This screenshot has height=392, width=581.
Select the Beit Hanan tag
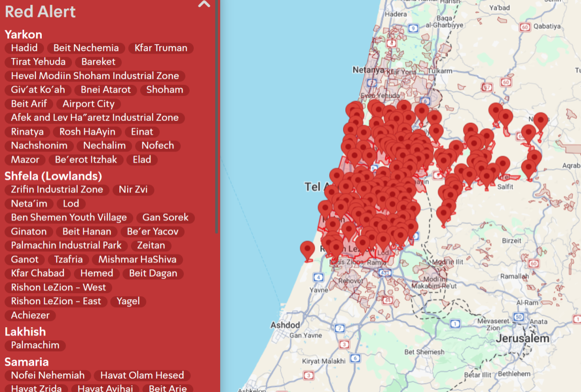[87, 231]
